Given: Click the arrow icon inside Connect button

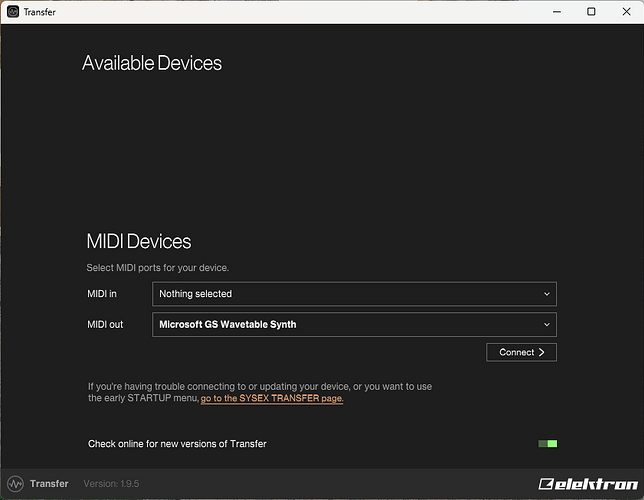Looking at the screenshot, I should pyautogui.click(x=542, y=352).
